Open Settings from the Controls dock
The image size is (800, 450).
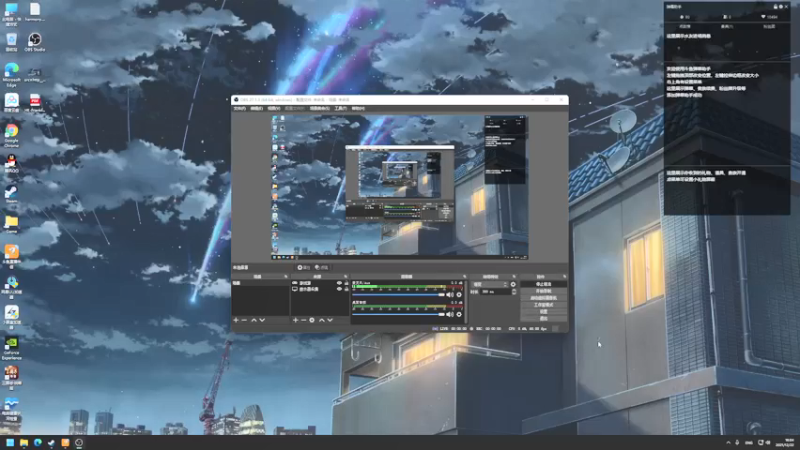[x=543, y=312]
